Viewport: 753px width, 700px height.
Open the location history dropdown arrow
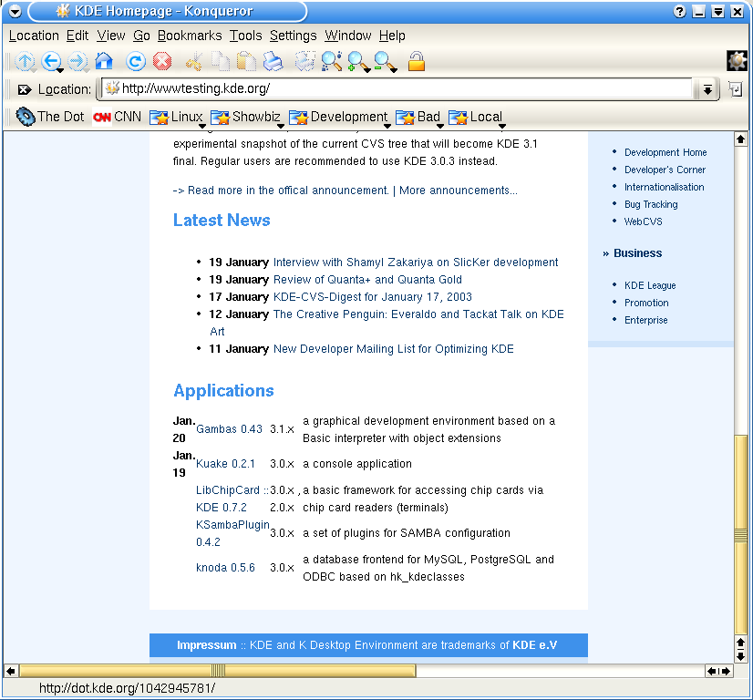point(707,89)
